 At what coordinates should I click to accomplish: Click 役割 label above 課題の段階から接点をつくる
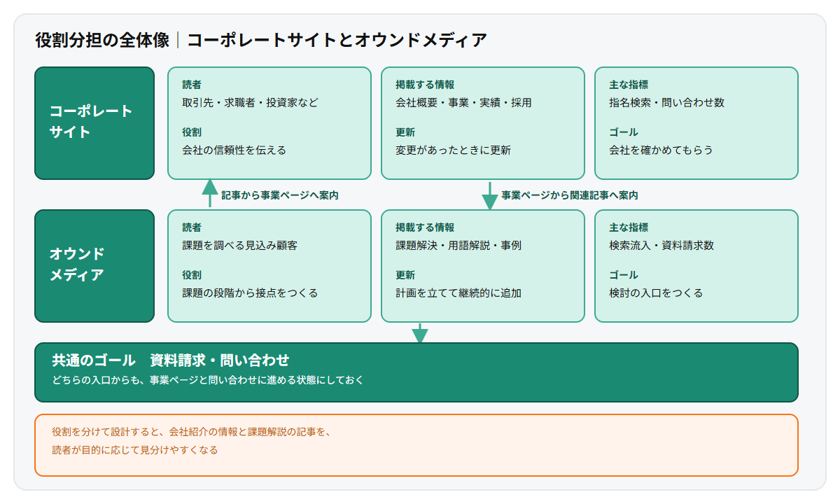click(192, 274)
